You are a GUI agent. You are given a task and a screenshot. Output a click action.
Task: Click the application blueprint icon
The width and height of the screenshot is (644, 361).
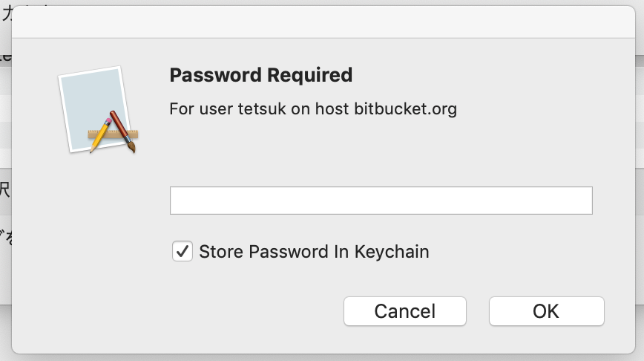tap(98, 110)
